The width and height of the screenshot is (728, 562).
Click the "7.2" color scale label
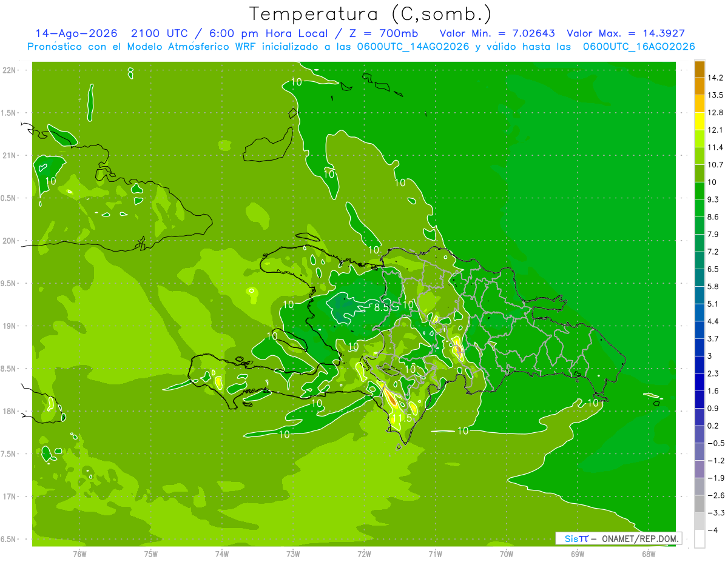(713, 252)
